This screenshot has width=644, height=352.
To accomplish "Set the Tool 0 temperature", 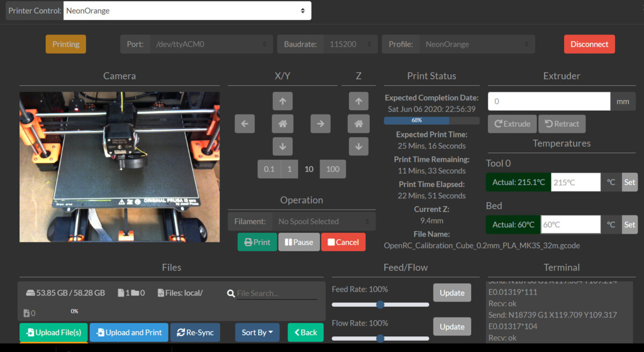I will pos(630,182).
